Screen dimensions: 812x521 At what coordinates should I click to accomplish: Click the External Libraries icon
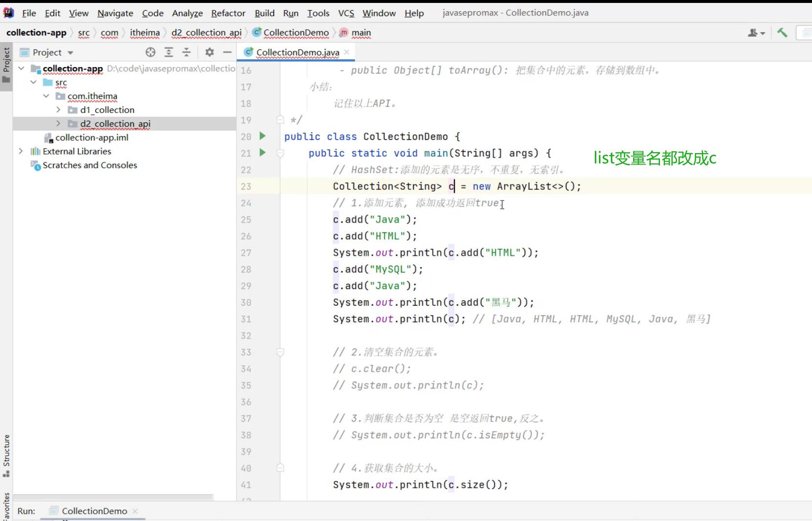click(x=36, y=151)
